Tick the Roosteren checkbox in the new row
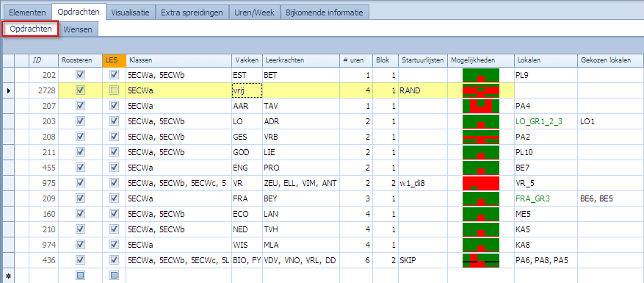Screen dimensions: 644x283 pos(81,275)
